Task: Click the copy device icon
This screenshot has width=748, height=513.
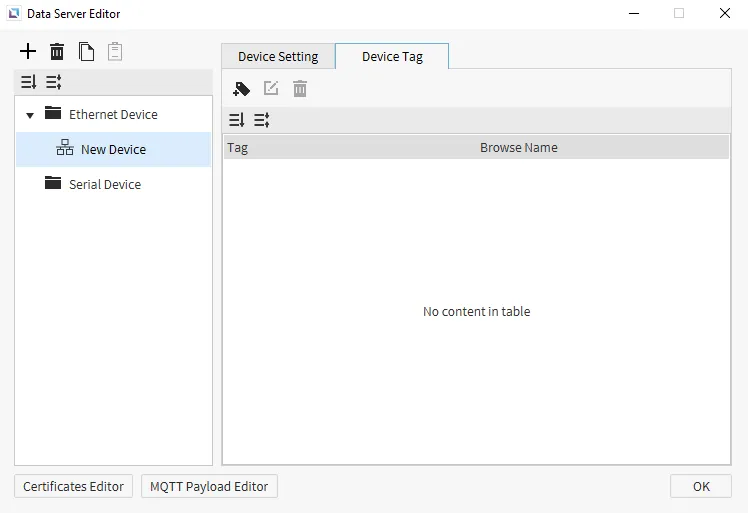Action: tap(87, 51)
